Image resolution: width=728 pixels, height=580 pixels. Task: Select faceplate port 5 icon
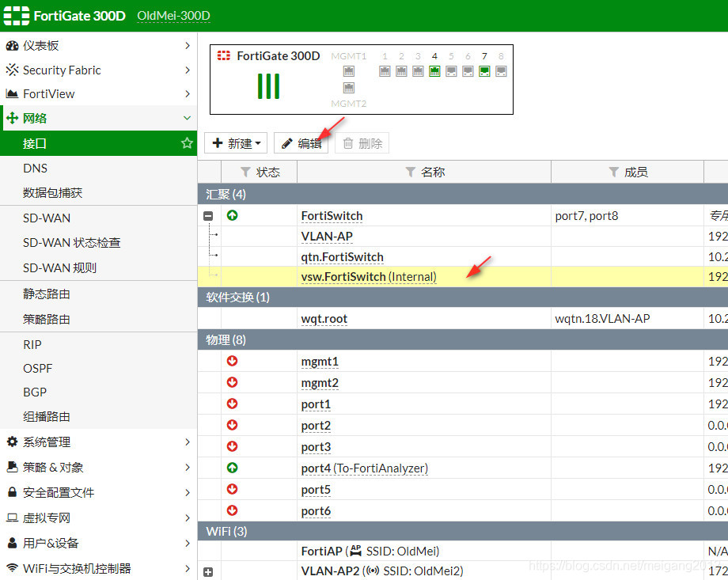coord(451,71)
